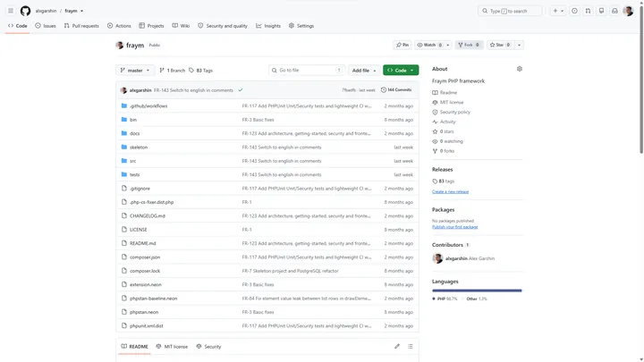Open the composer.json file
Screen dimensions: 644x362
pos(145,257)
